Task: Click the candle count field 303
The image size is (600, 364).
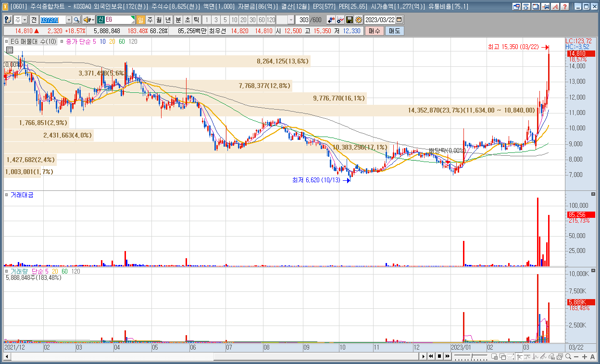Action: click(x=303, y=20)
